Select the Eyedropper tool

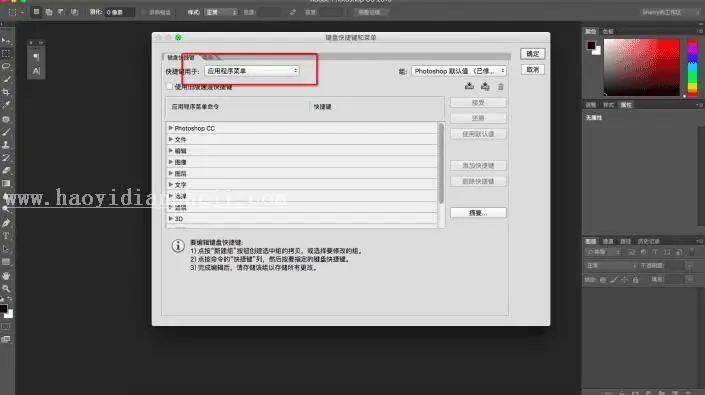(6, 105)
